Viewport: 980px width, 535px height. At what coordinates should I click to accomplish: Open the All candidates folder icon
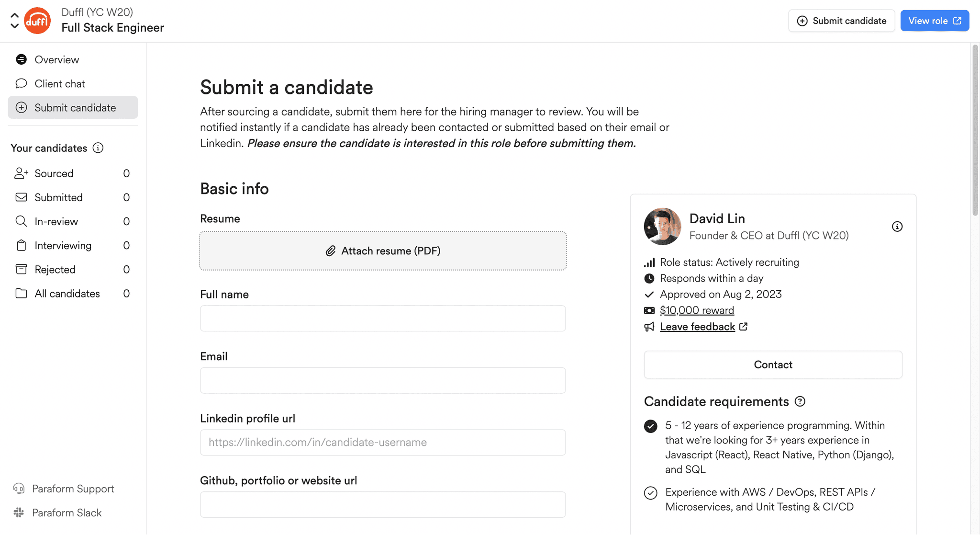pos(21,293)
